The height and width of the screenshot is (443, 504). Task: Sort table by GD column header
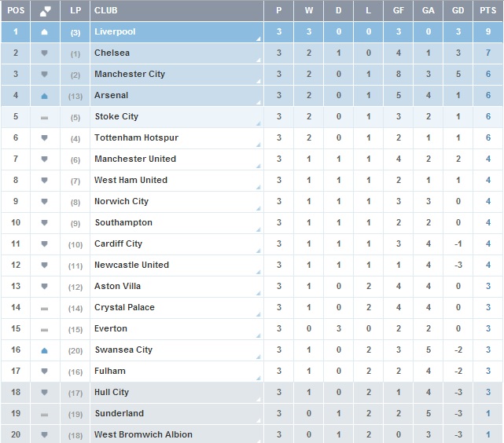coord(458,11)
